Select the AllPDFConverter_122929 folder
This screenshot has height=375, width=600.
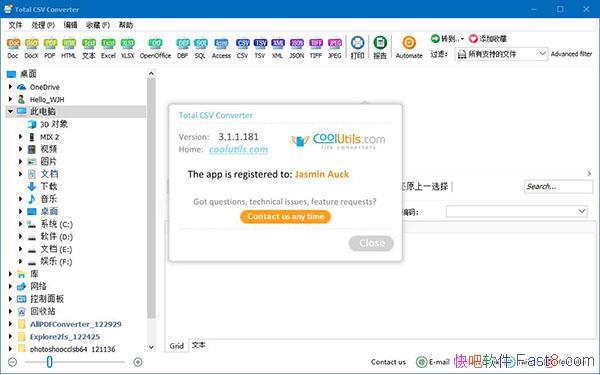(70, 324)
